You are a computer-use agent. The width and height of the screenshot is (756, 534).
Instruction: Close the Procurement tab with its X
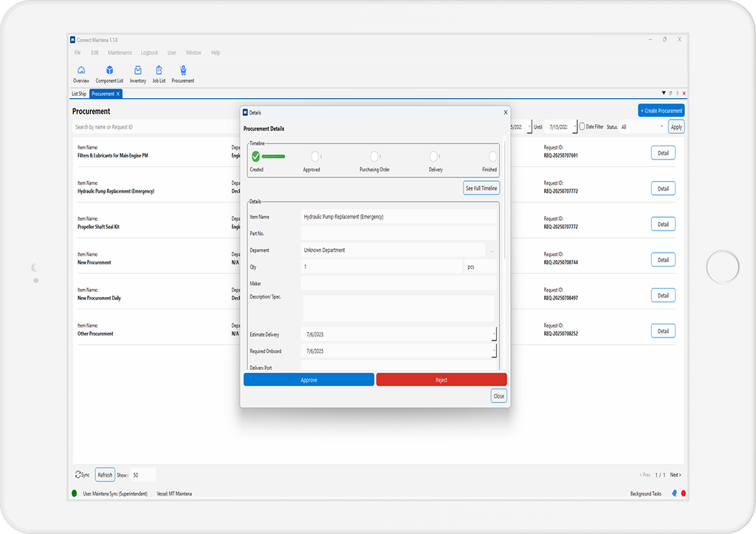coord(118,94)
